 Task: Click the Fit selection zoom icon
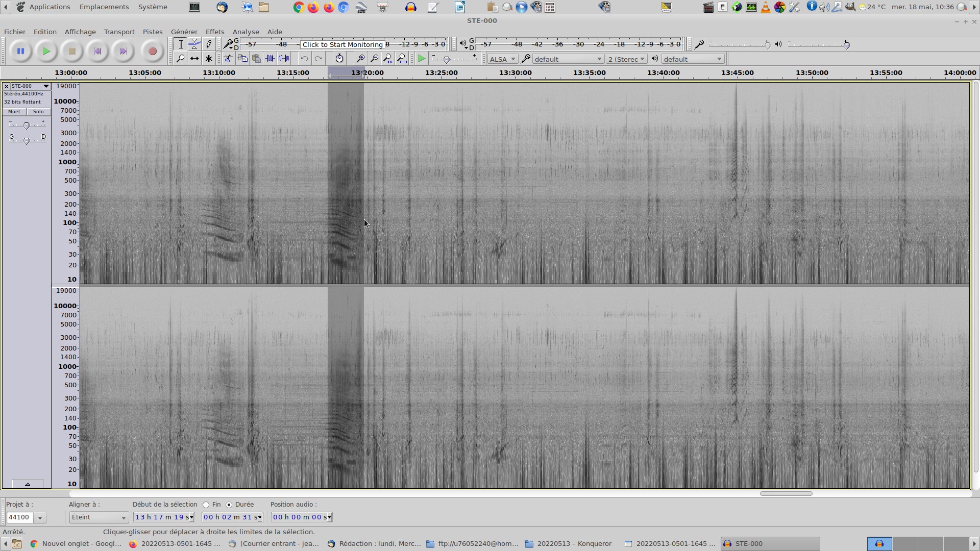coord(388,59)
